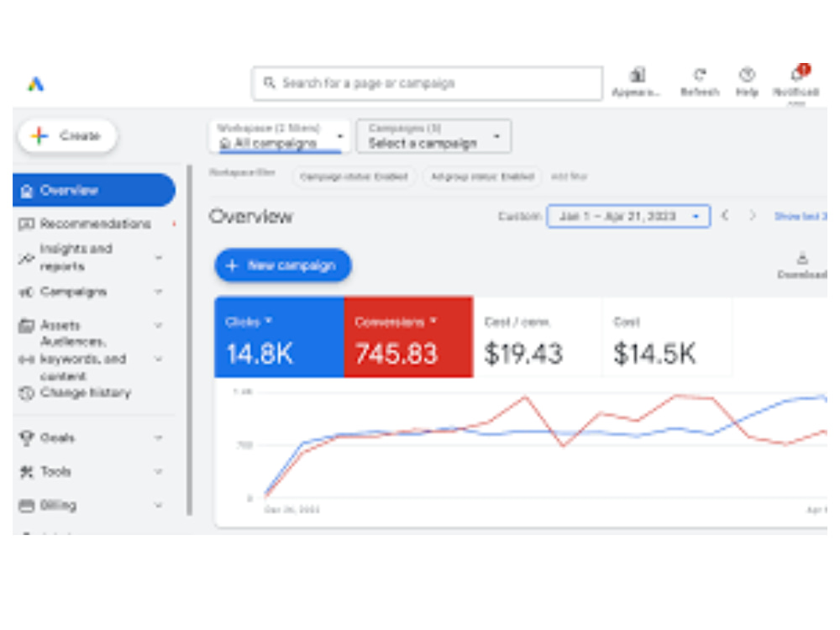Screen dimensions: 840x630
Task: Focus the Search for a page or campaign field
Action: tap(427, 83)
